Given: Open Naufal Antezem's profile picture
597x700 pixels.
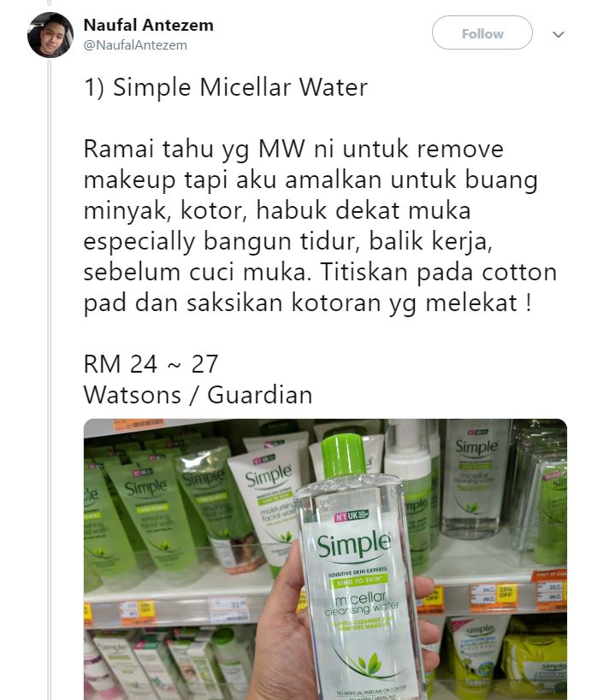Looking at the screenshot, I should [50, 35].
